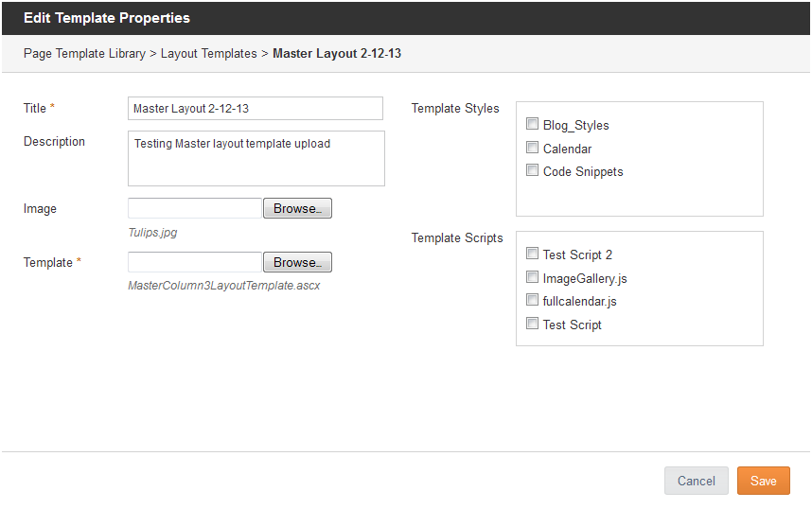Toggle the ImageGallery.js script checkbox
Image resolution: width=812 pixels, height=509 pixels.
coord(532,277)
